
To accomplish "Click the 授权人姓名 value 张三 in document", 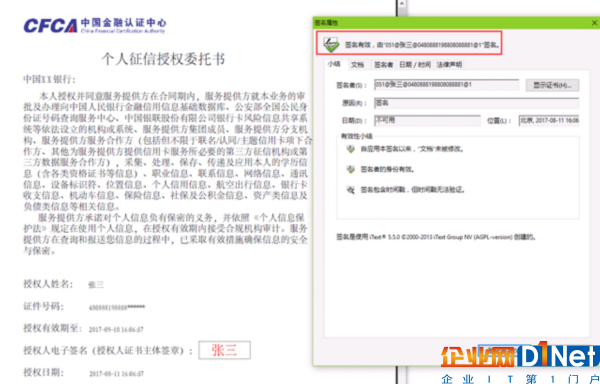I will point(96,285).
